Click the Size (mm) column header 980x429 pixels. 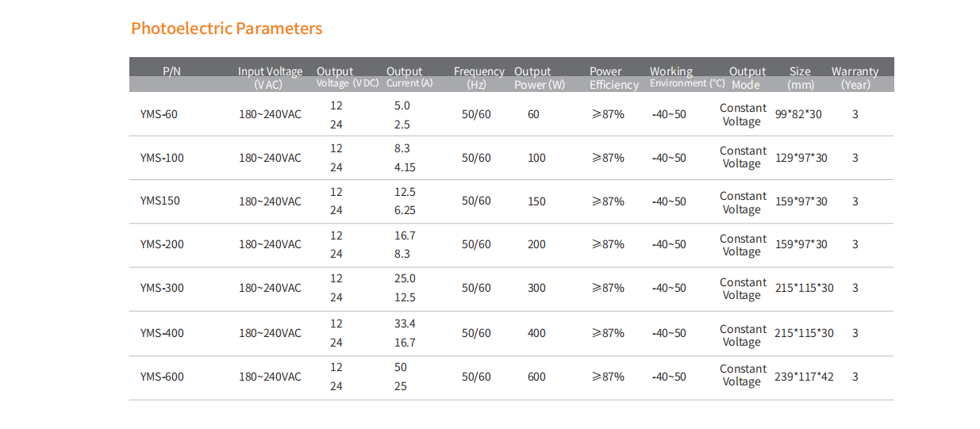[x=800, y=78]
